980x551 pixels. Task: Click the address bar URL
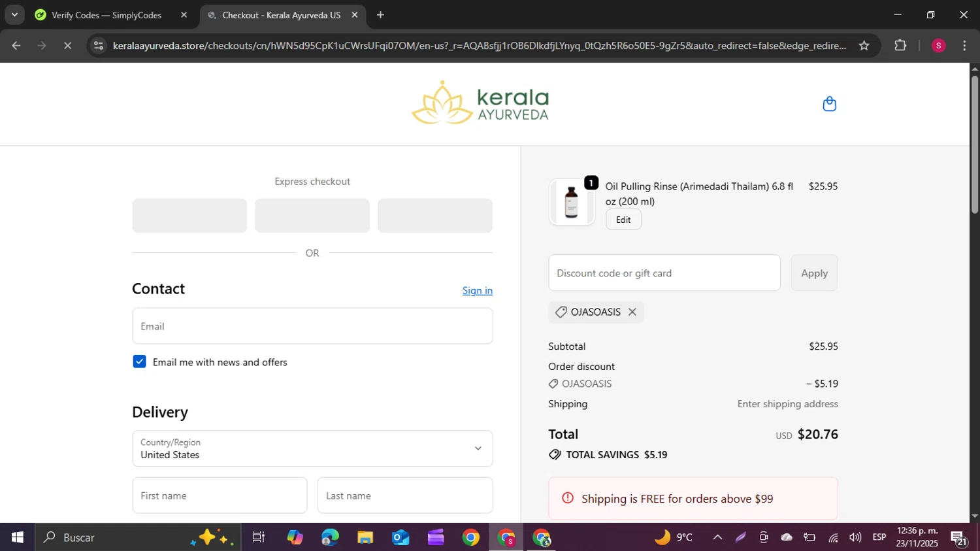479,46
